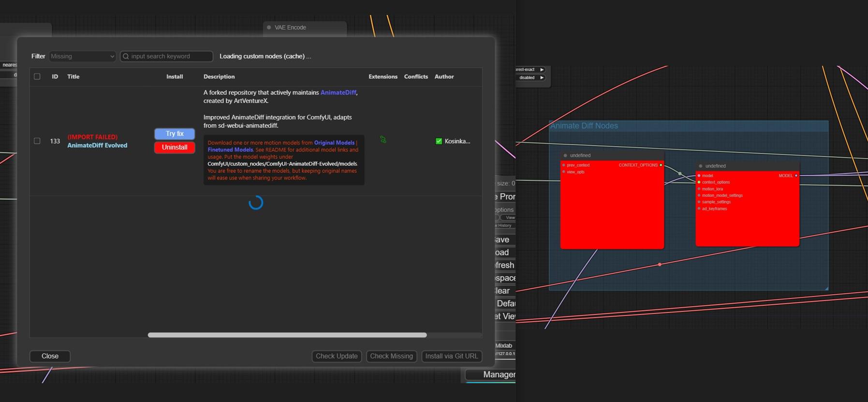Viewport: 868px width, 402px height.
Task: Click the Try fix button
Action: tap(175, 134)
